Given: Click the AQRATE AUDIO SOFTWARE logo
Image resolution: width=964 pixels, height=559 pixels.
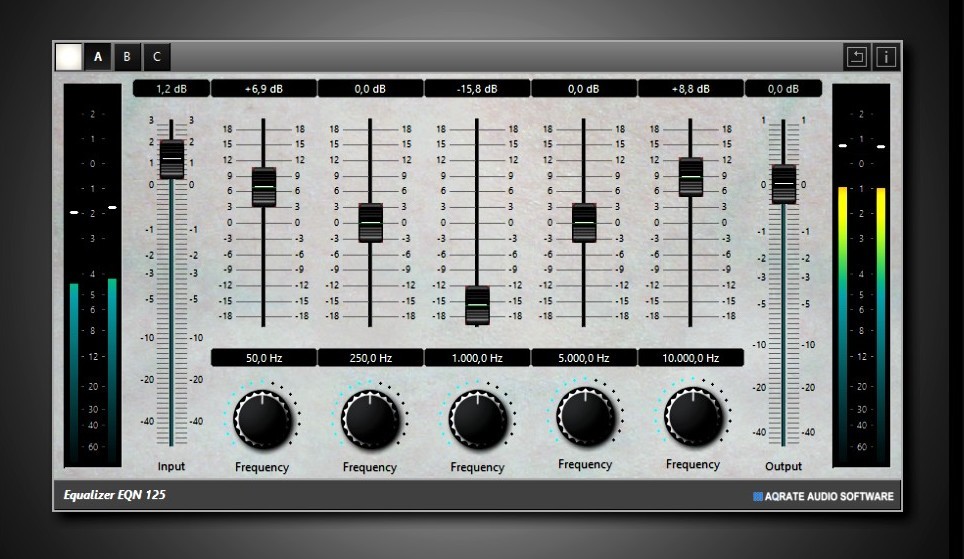Looking at the screenshot, I should pyautogui.click(x=823, y=496).
